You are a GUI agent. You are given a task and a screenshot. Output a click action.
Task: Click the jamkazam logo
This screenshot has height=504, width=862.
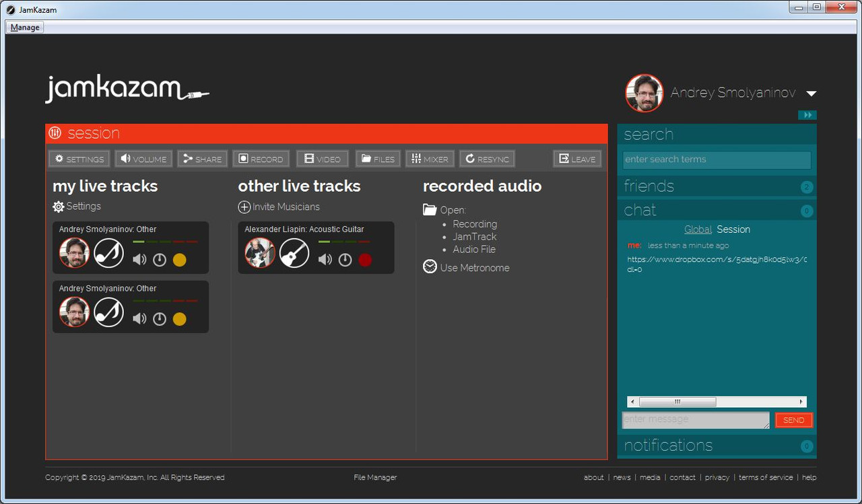[x=127, y=89]
